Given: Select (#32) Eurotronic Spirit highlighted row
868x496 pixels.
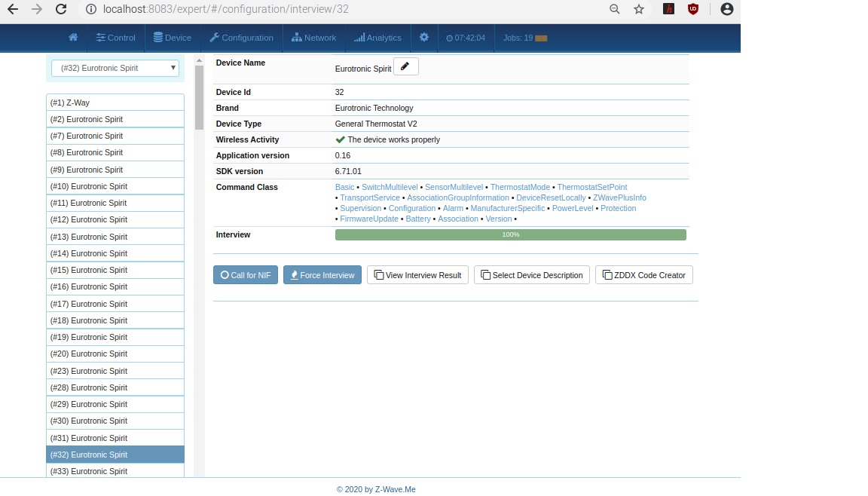Looking at the screenshot, I should coord(115,454).
